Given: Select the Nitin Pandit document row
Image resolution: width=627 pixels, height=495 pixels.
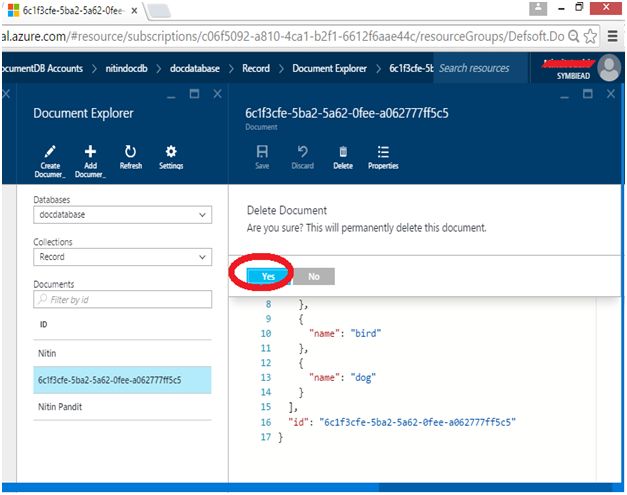Looking at the screenshot, I should click(122, 407).
